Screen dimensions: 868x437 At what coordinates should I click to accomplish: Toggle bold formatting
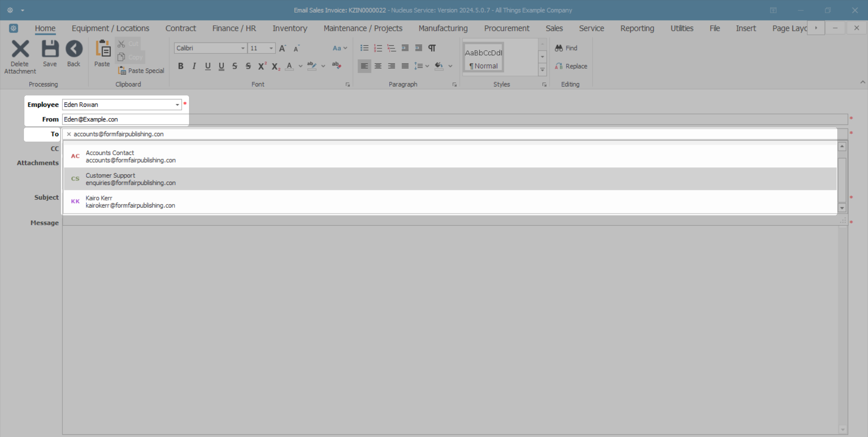(x=181, y=66)
